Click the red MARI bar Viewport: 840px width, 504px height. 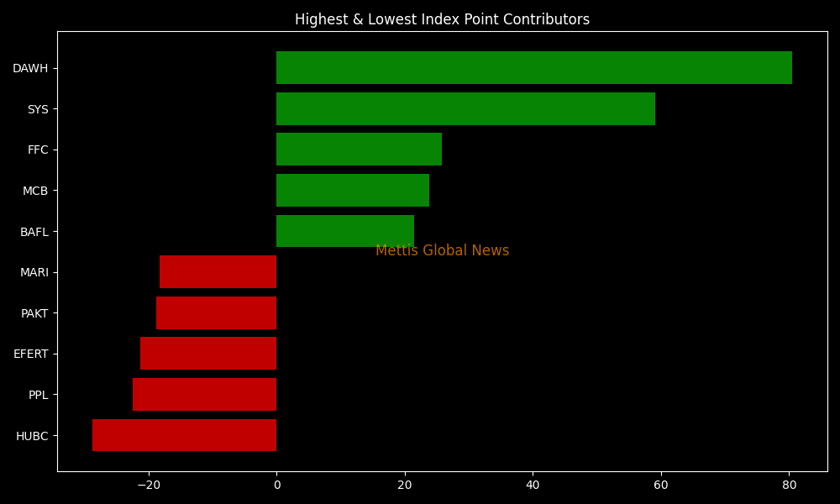(x=218, y=272)
